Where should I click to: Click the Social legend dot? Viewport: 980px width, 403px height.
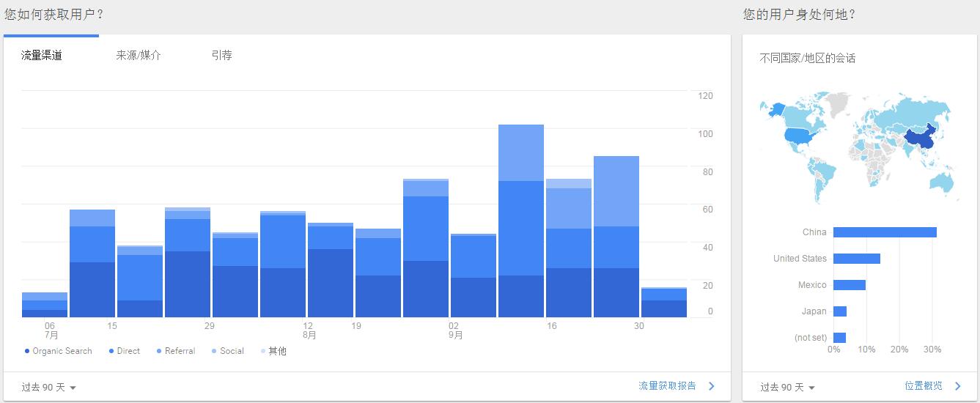[x=214, y=352]
